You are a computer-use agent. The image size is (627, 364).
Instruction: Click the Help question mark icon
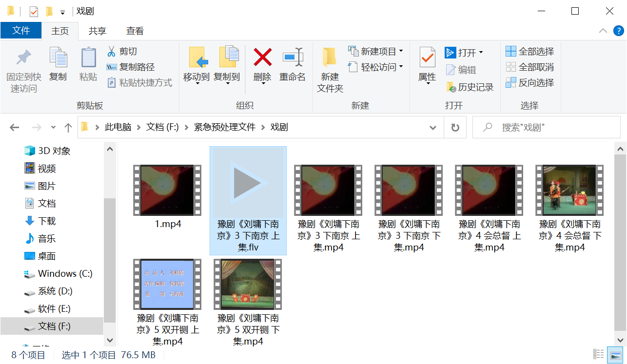tap(618, 31)
